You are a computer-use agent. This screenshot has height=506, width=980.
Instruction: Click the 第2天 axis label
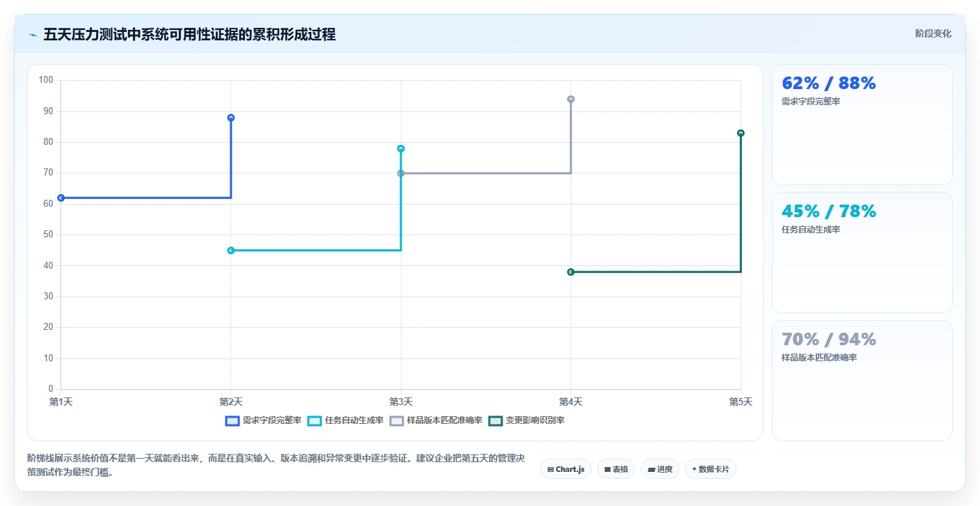coord(231,402)
